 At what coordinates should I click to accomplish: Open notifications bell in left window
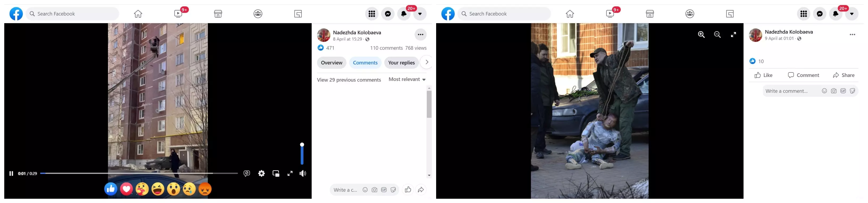(404, 14)
